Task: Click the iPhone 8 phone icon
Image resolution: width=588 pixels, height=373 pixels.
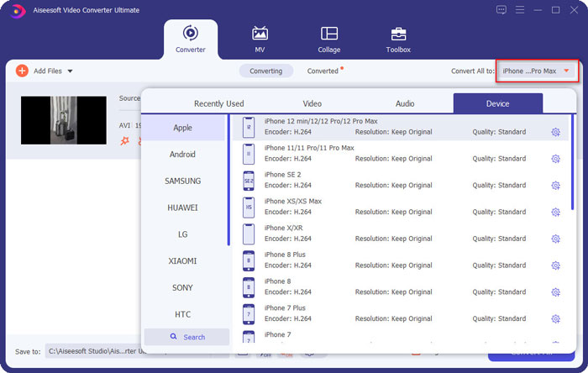Action: (x=249, y=286)
